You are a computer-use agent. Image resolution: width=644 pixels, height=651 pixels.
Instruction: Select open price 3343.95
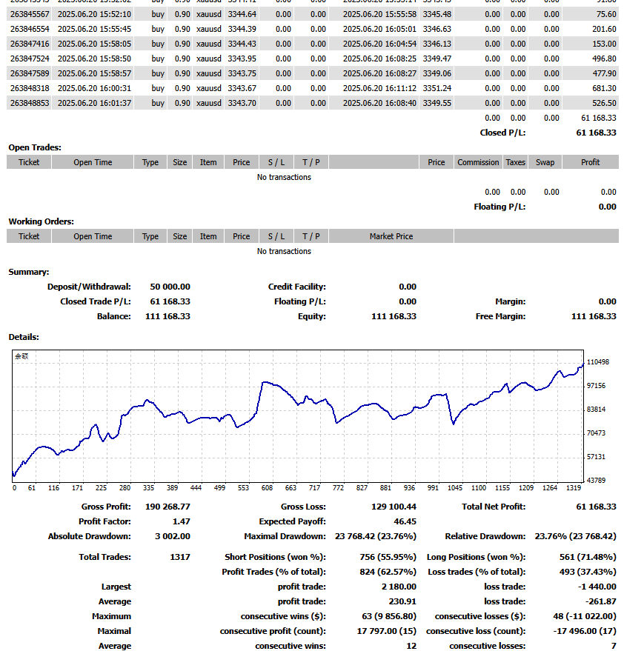click(242, 59)
